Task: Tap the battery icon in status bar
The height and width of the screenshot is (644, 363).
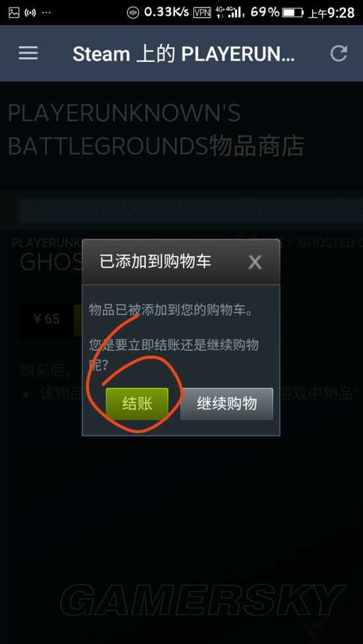Action: tap(293, 13)
